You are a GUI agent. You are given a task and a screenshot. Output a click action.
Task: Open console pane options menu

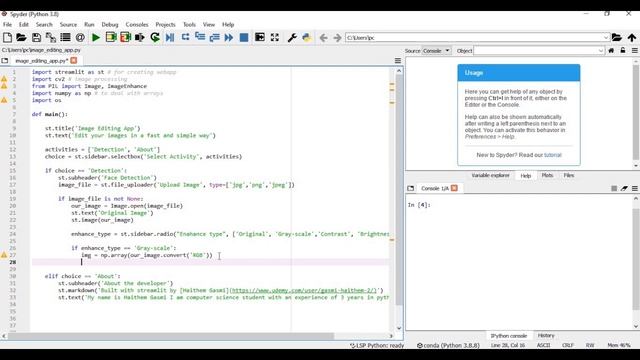point(635,188)
